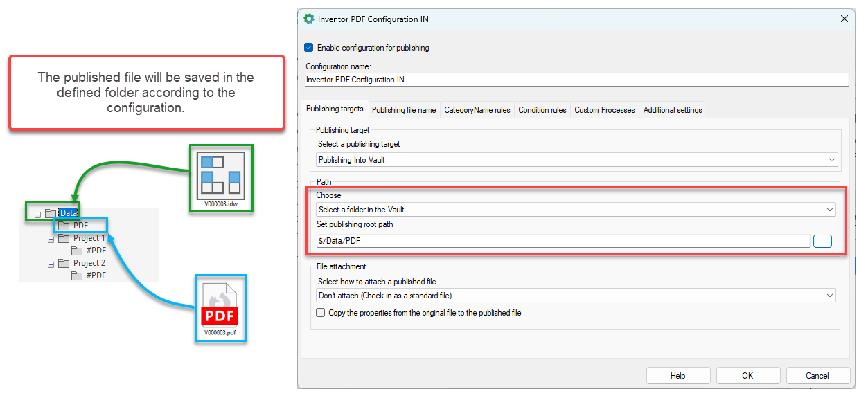Open the Condition rules tab
Viewport: 868px width, 398px height.
click(x=542, y=110)
